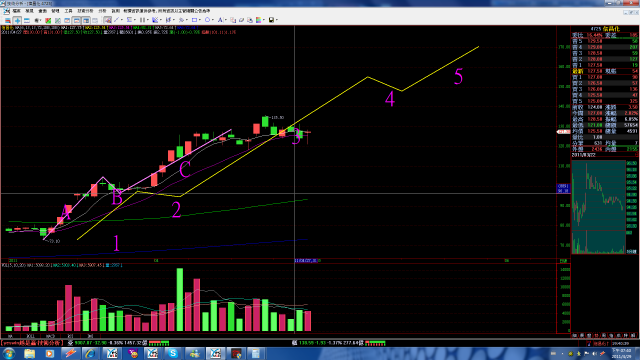Open Windows Explorer from taskbar
The width and height of the screenshot is (640, 360).
click(29, 353)
